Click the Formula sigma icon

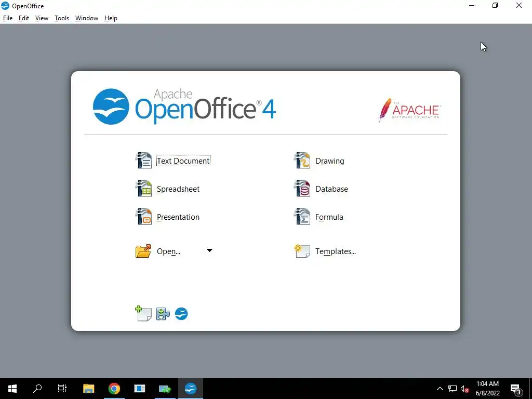[x=302, y=217]
